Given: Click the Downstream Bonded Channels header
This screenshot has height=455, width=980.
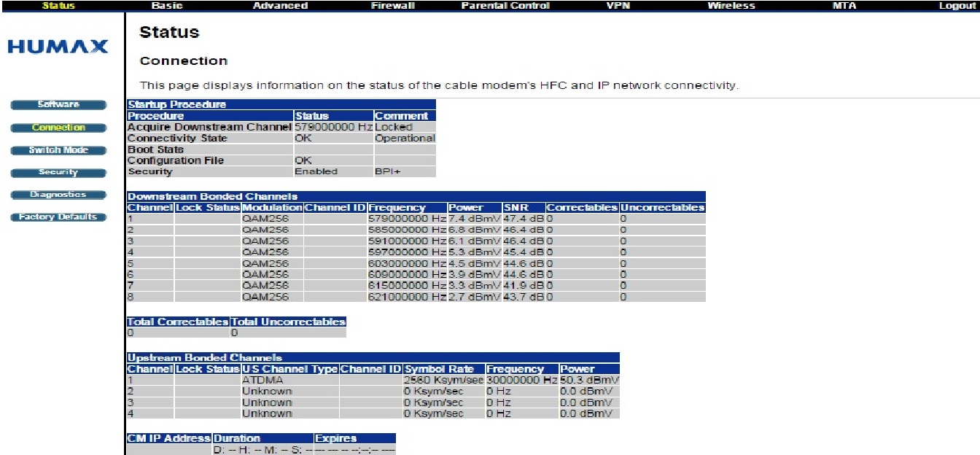Looking at the screenshot, I should coord(416,196).
